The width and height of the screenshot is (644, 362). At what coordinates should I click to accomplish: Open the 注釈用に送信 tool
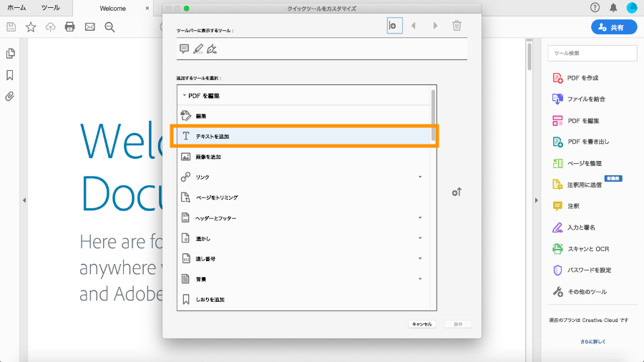(577, 185)
